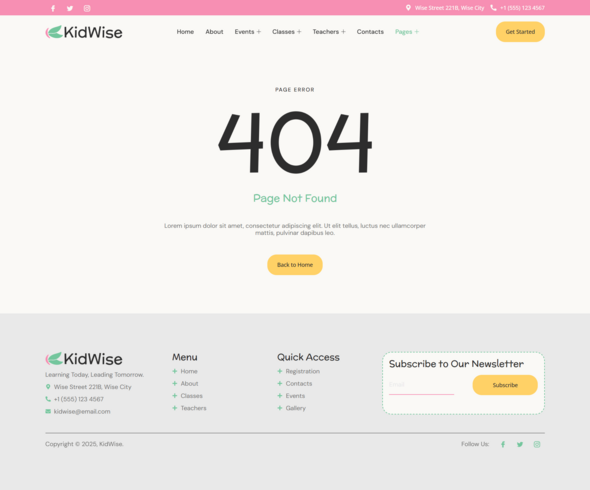Click footer address Wise Street 221B, Wise City
This screenshot has width=590, height=490.
93,387
